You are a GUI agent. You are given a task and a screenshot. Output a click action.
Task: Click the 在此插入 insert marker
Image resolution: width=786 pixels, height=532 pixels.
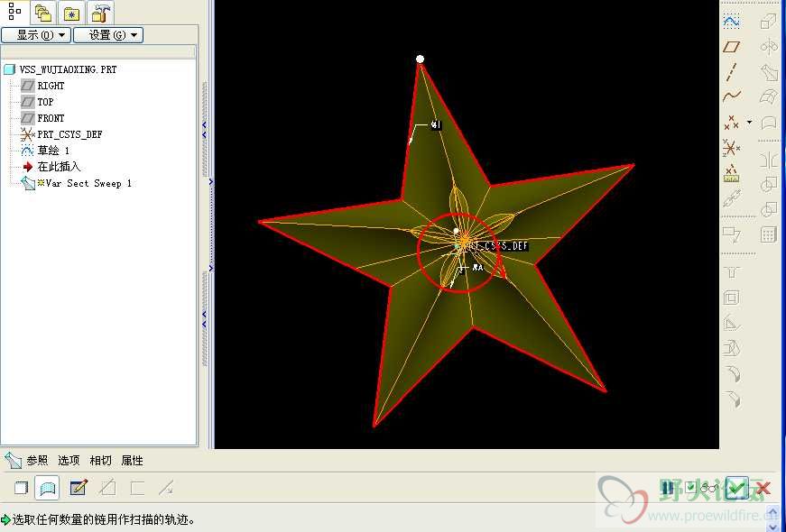(x=51, y=167)
